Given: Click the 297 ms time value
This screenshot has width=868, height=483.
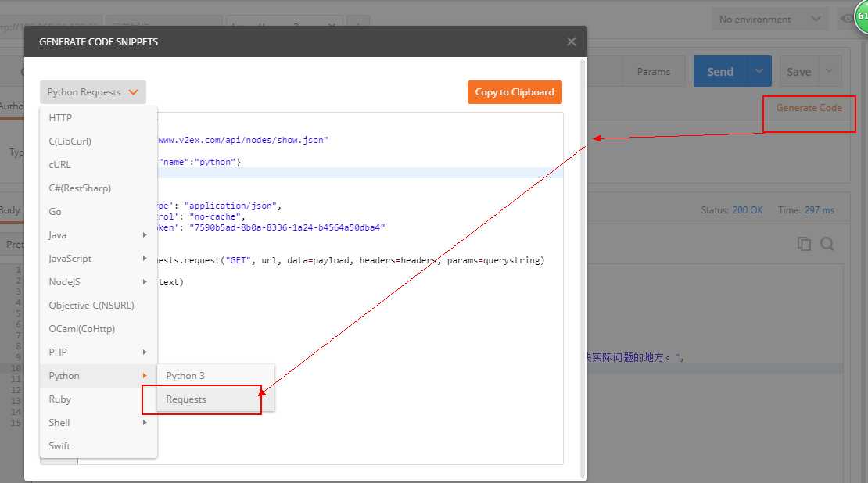Looking at the screenshot, I should [x=820, y=210].
